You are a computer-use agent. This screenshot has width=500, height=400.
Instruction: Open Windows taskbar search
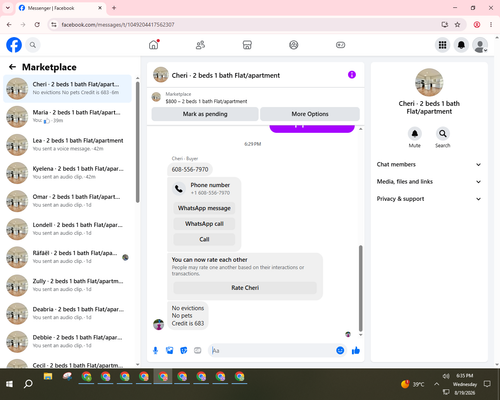(x=28, y=384)
